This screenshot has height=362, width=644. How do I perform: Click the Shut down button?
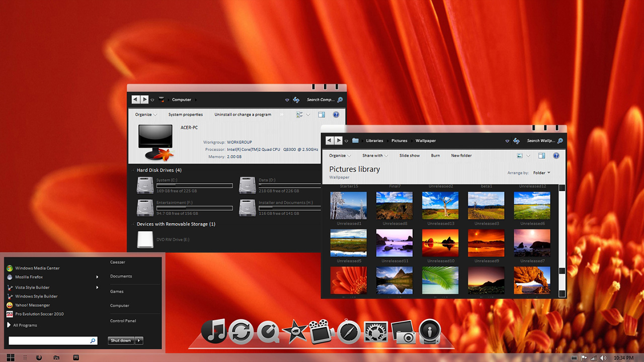pyautogui.click(x=121, y=341)
